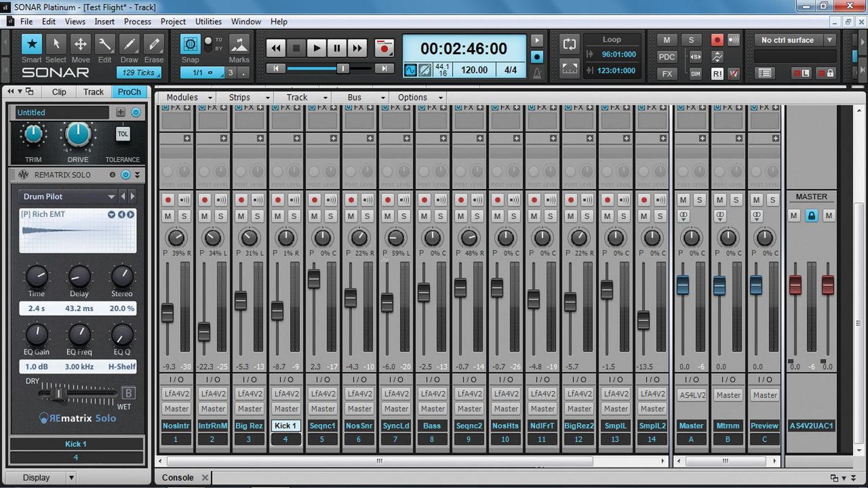Toggle PDC override button
This screenshot has height=488, width=868.
point(667,57)
